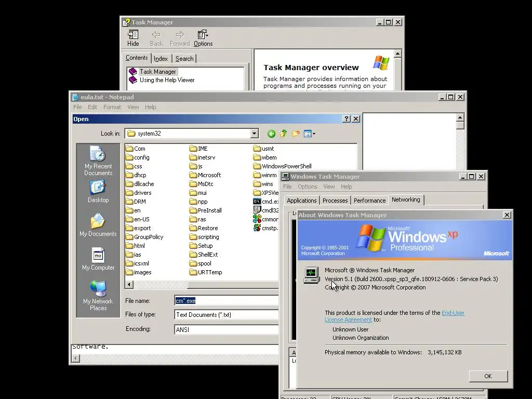This screenshot has width=532, height=399.
Task: Select the cmd.exe file icon
Action: 257,202
